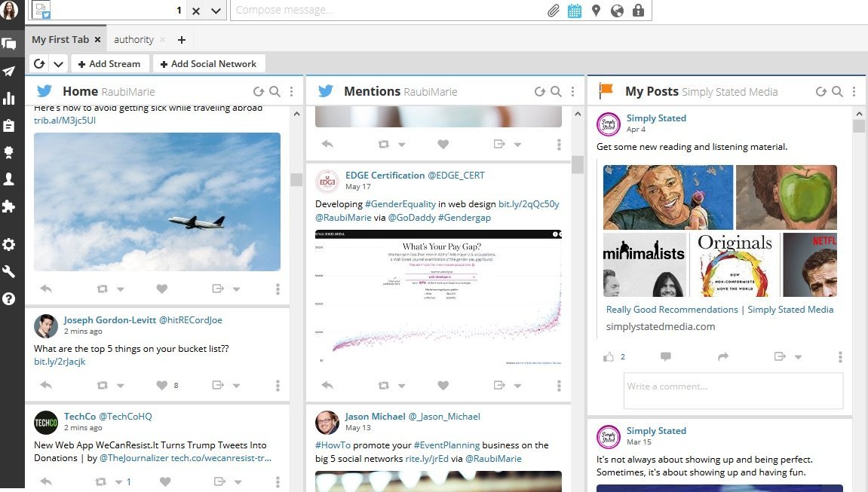Open Streams in the left sidebar

click(9, 44)
